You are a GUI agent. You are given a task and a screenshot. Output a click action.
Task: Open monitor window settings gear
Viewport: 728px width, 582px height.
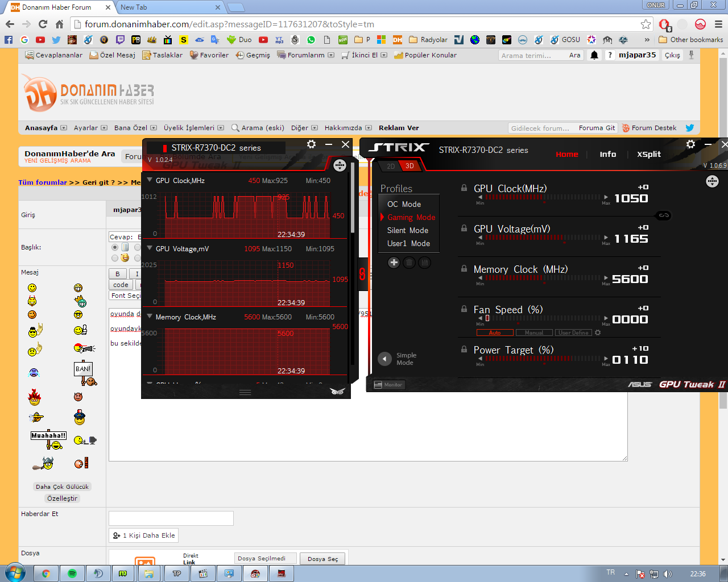tap(311, 144)
